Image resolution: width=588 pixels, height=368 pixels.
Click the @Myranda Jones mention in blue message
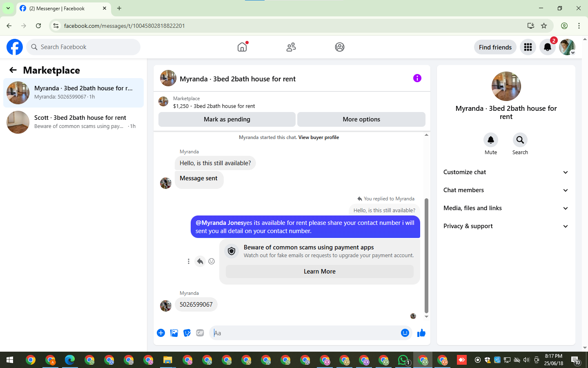coord(220,223)
